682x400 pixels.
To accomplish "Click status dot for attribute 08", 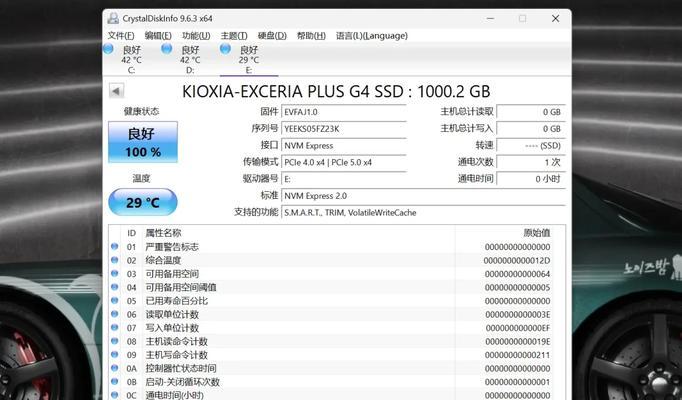I will click(x=114, y=341).
